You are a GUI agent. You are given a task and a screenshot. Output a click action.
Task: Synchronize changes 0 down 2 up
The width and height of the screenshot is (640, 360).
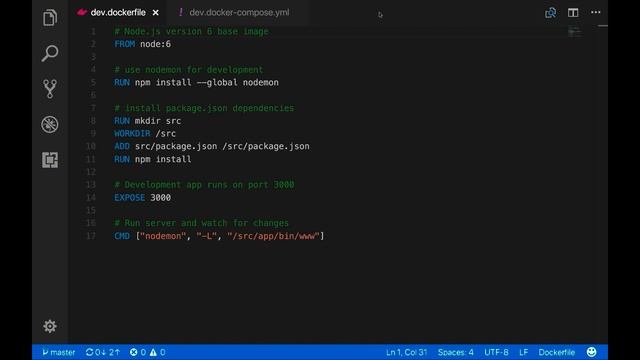[102, 352]
